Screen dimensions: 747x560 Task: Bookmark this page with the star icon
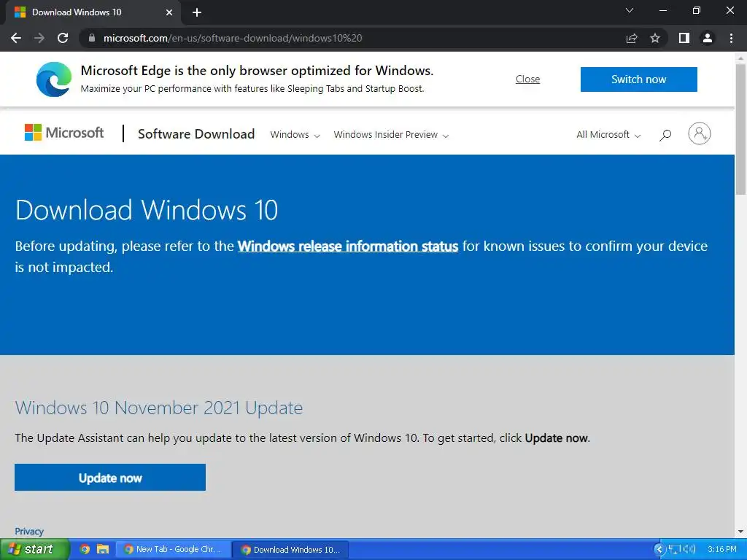coord(655,38)
